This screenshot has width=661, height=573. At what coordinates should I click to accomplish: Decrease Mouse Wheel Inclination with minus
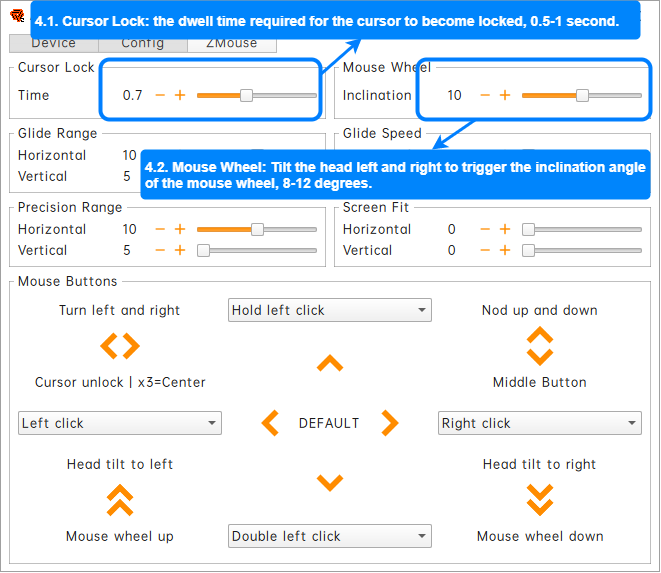(x=485, y=95)
